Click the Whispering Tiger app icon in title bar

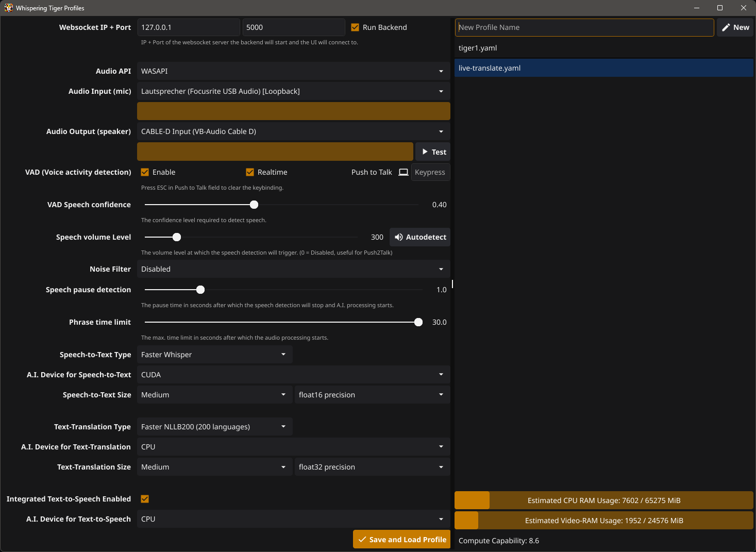(9, 8)
